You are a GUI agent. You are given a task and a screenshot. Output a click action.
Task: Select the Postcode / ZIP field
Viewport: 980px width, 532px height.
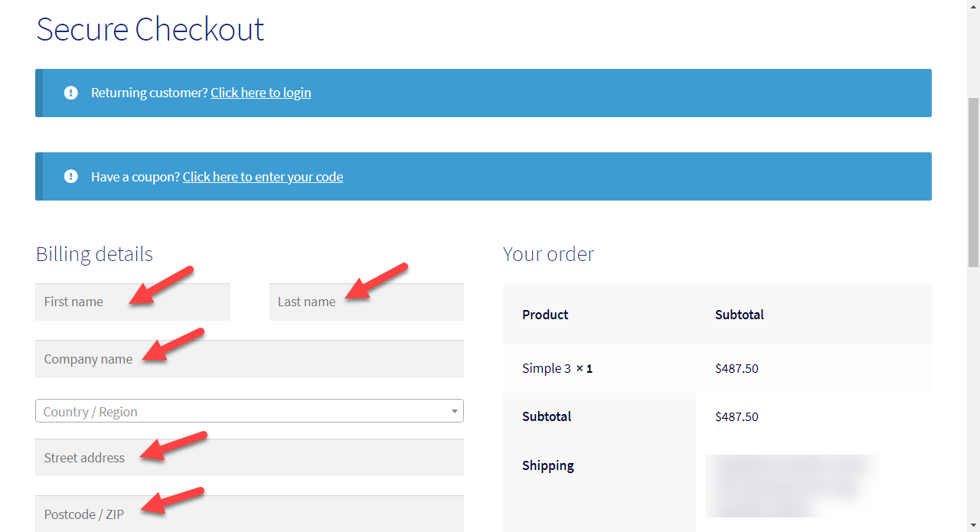(x=250, y=514)
